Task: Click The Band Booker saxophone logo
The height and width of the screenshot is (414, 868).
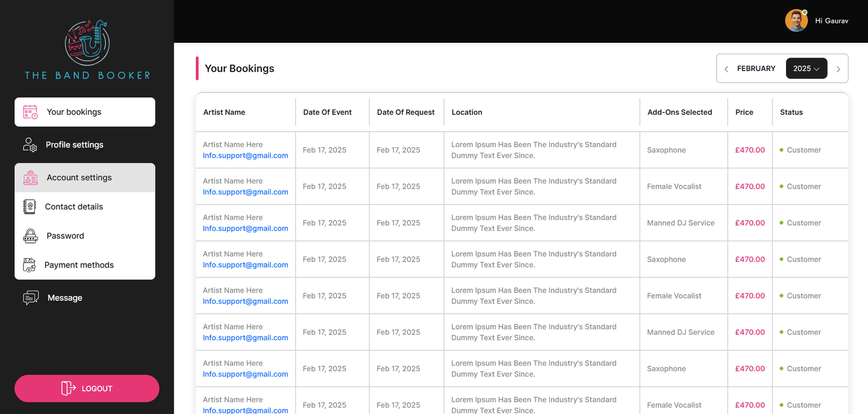Action: click(87, 43)
